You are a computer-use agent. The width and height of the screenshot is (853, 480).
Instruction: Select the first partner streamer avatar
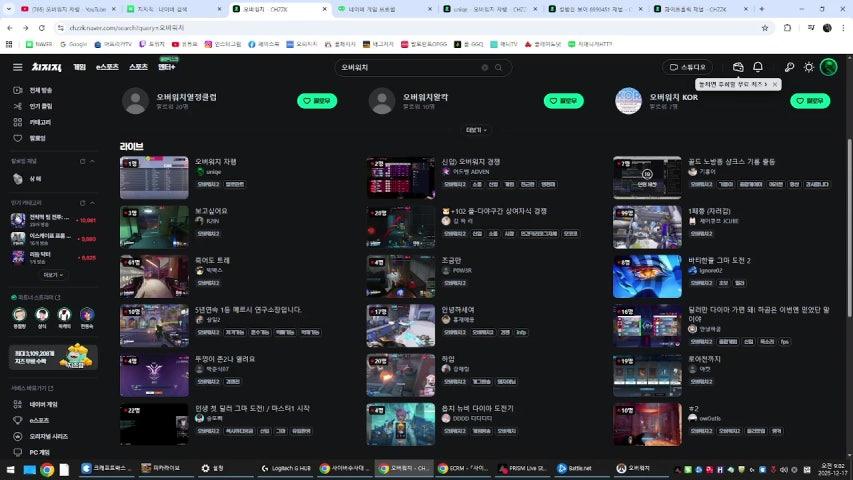click(x=20, y=315)
